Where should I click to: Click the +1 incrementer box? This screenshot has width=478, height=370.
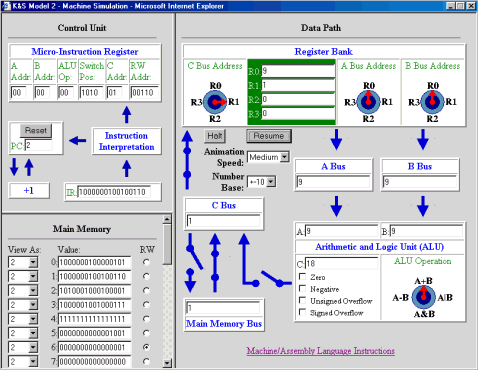pyautogui.click(x=29, y=191)
